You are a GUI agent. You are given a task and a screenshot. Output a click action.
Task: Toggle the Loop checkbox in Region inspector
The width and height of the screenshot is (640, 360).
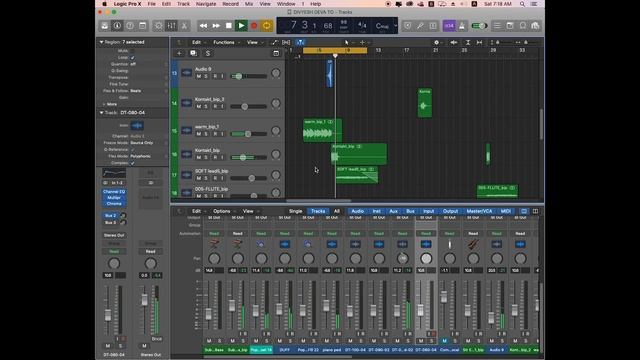click(132, 58)
